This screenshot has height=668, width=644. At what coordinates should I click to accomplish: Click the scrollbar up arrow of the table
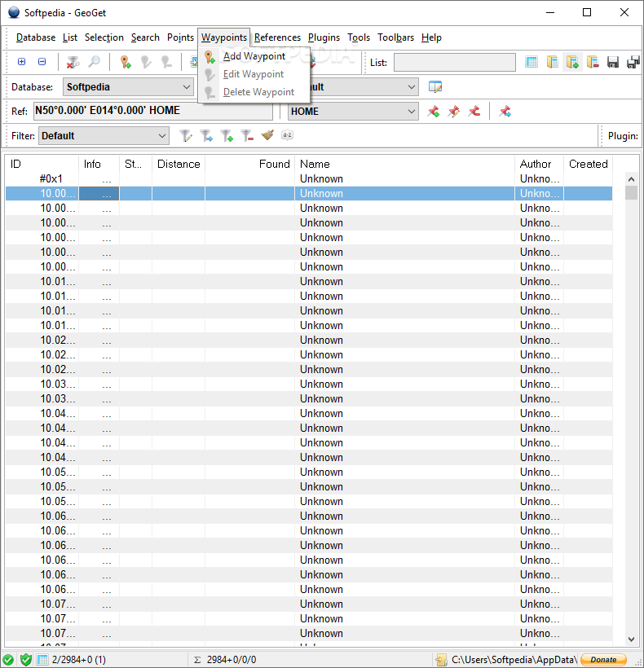point(631,179)
